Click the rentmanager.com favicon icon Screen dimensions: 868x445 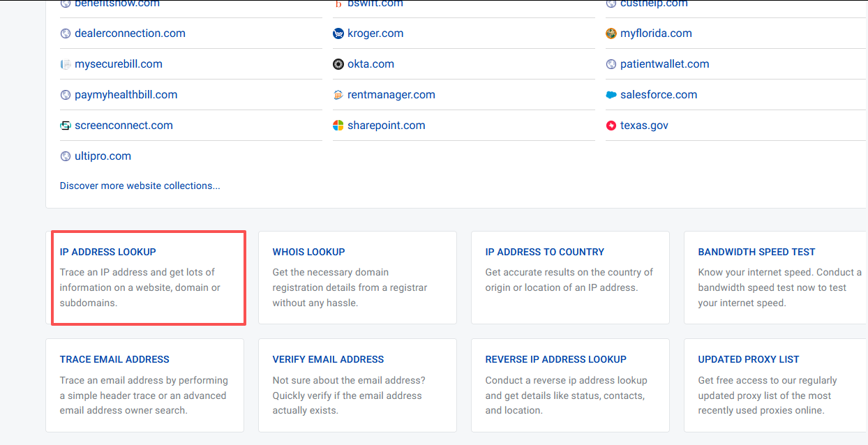click(x=338, y=95)
